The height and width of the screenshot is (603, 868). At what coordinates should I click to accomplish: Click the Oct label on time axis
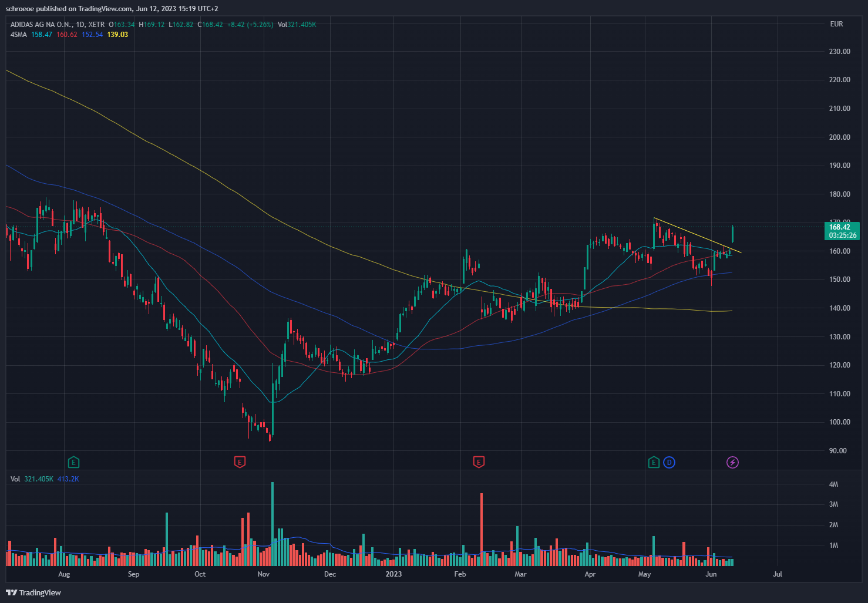(200, 574)
